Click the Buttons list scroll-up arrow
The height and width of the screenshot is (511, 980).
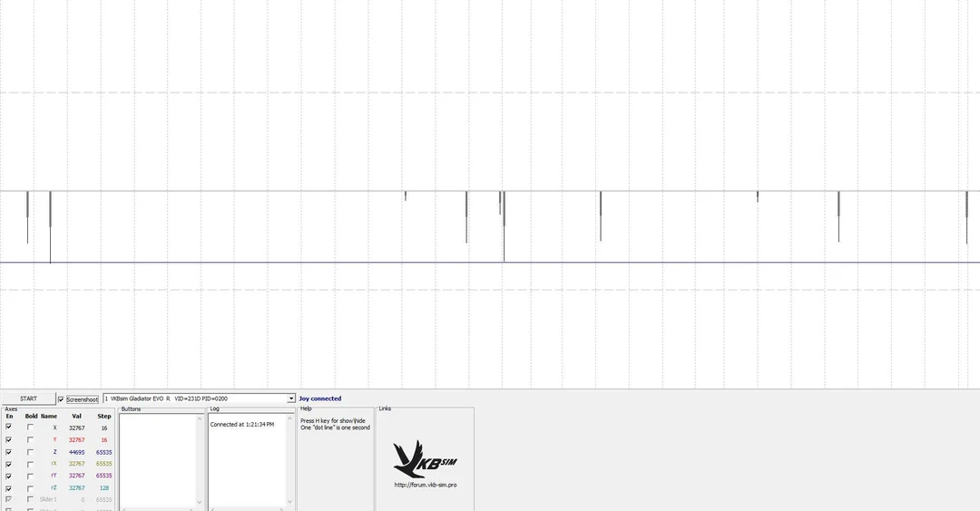(201, 420)
